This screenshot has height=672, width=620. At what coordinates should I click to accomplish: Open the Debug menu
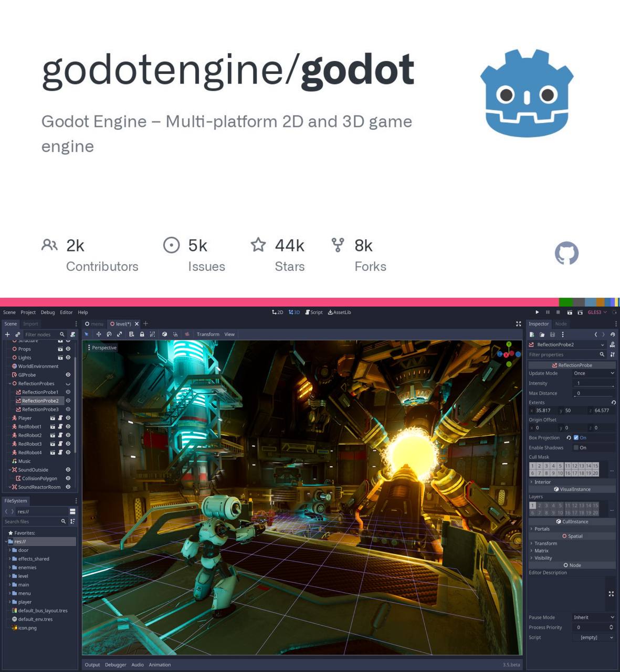pos(48,312)
